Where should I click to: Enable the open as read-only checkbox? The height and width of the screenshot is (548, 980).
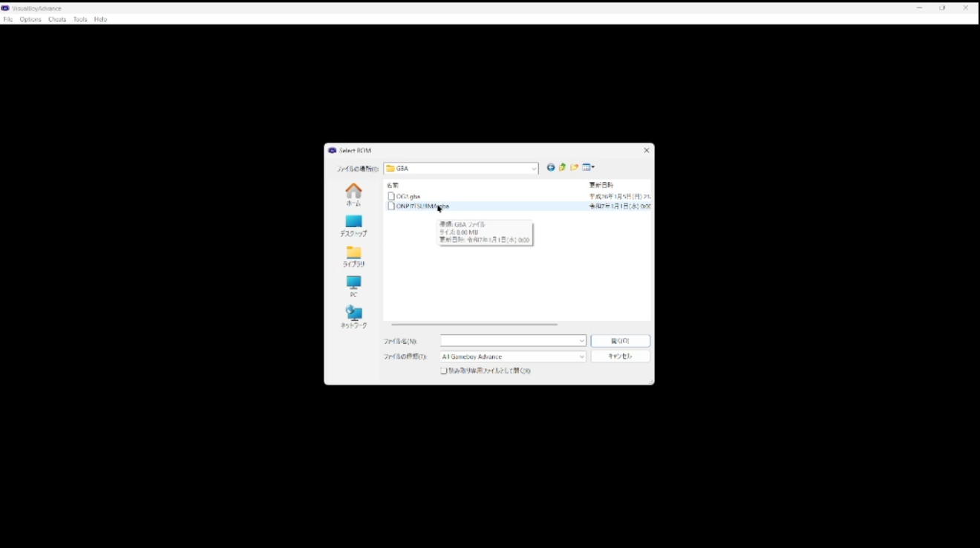click(444, 371)
